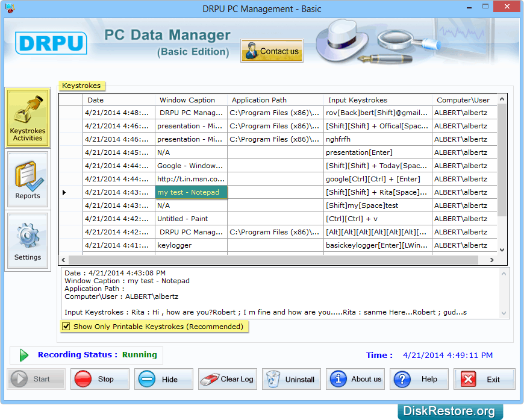This screenshot has height=420, width=524.
Task: Sort by Application Path column header
Action: click(x=275, y=100)
